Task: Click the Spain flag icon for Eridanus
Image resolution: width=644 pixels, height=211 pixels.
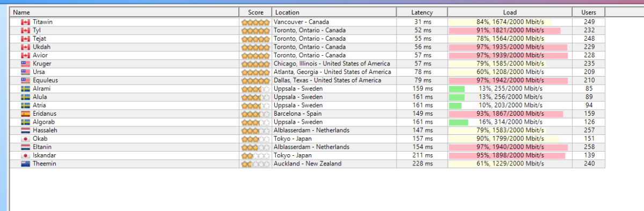Action: [x=25, y=114]
